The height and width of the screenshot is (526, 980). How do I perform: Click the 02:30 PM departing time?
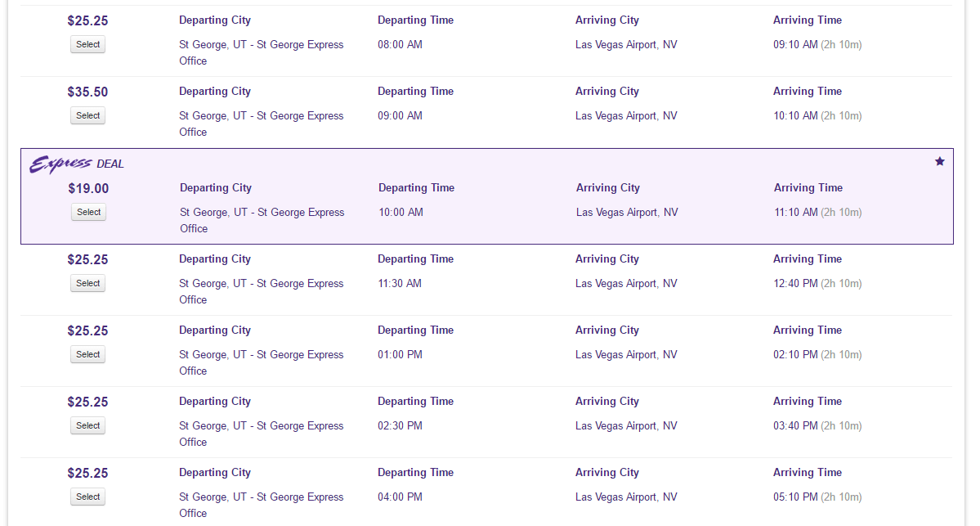pyautogui.click(x=400, y=426)
